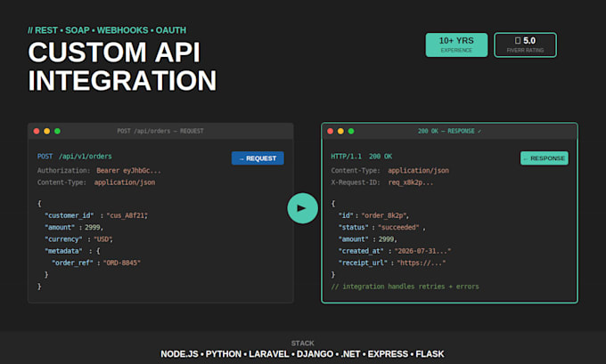Click 'NODE.JS' in the stack list
This screenshot has height=364, width=606.
[179, 354]
